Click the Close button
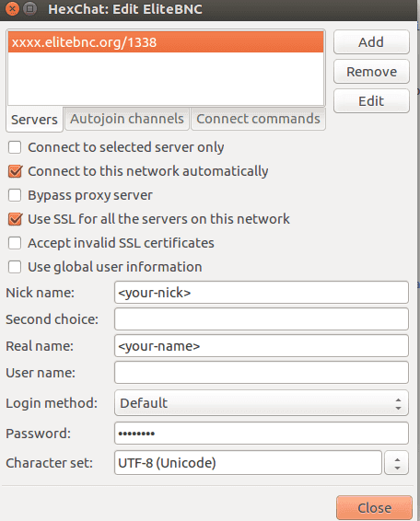 click(x=374, y=508)
